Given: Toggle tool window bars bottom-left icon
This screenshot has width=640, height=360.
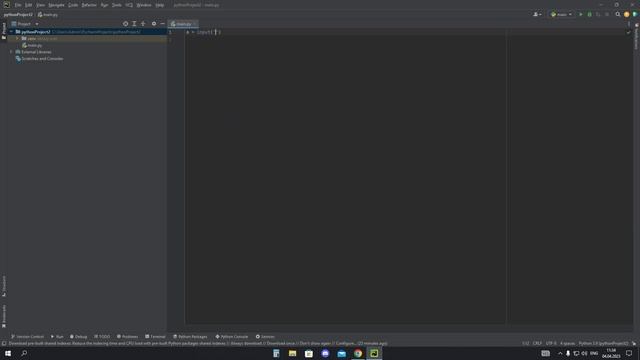Looking at the screenshot, I should click(4, 344).
